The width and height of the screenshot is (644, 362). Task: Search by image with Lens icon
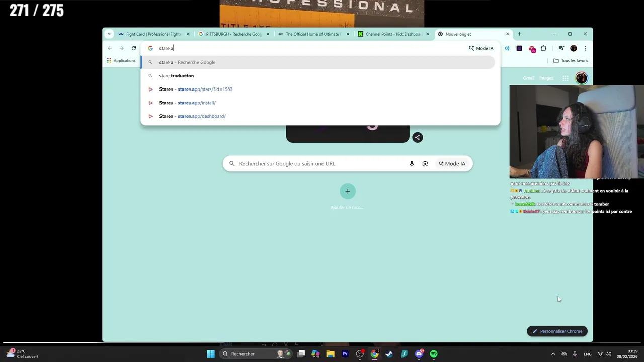pyautogui.click(x=425, y=164)
